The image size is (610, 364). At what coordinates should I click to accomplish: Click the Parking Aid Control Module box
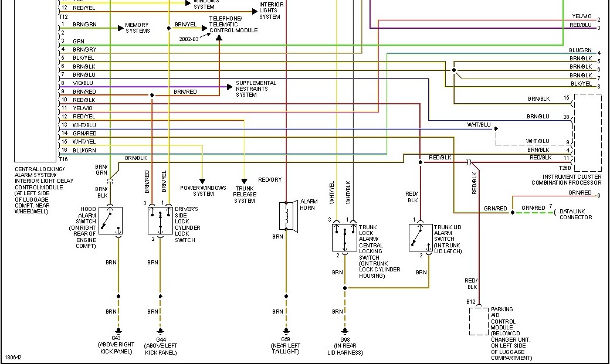tap(479, 321)
